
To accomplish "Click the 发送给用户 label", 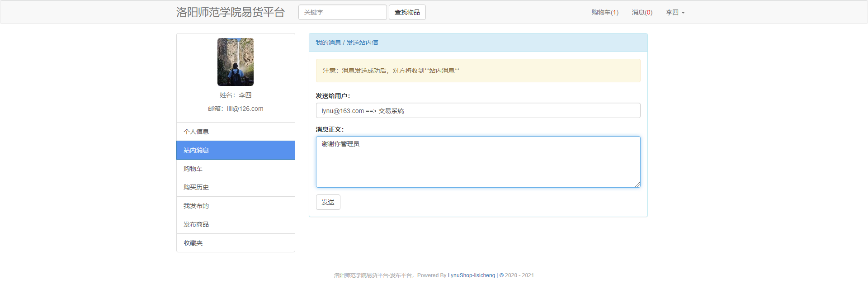I will pos(333,96).
